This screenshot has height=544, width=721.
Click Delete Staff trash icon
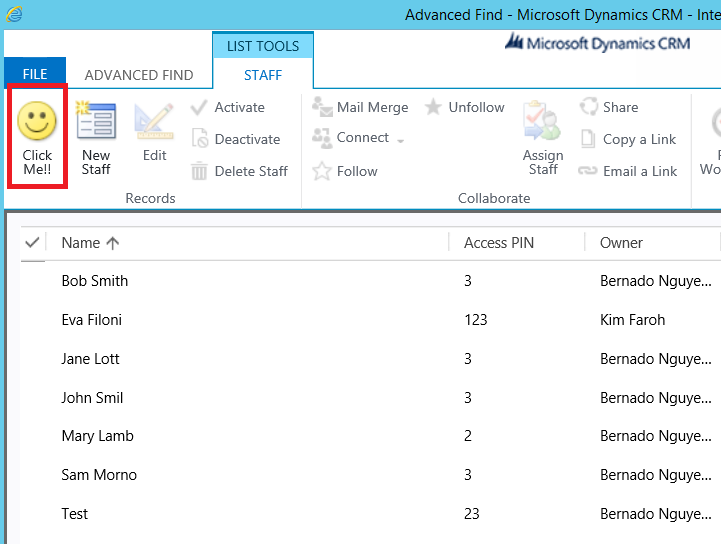200,171
